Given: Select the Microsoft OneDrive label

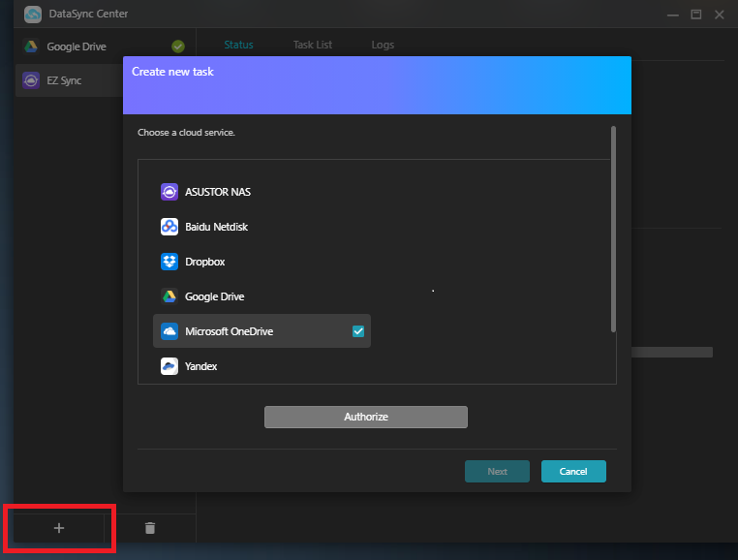Looking at the screenshot, I should 230,331.
